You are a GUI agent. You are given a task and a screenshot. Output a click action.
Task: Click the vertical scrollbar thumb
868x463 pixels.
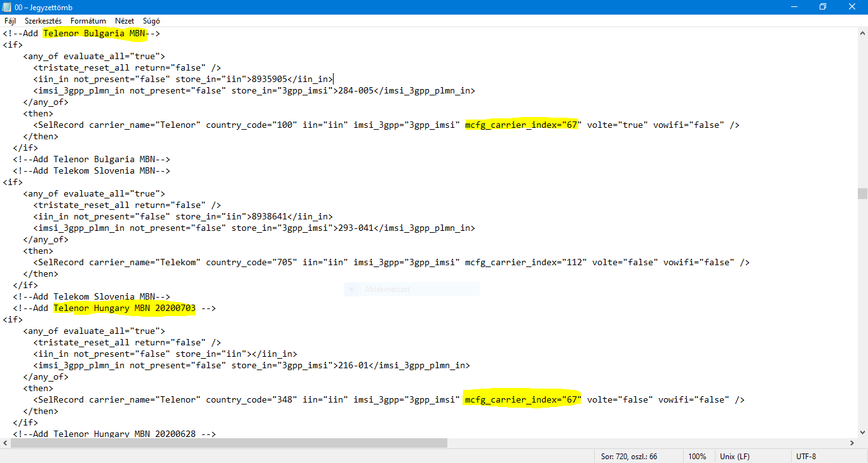point(862,193)
